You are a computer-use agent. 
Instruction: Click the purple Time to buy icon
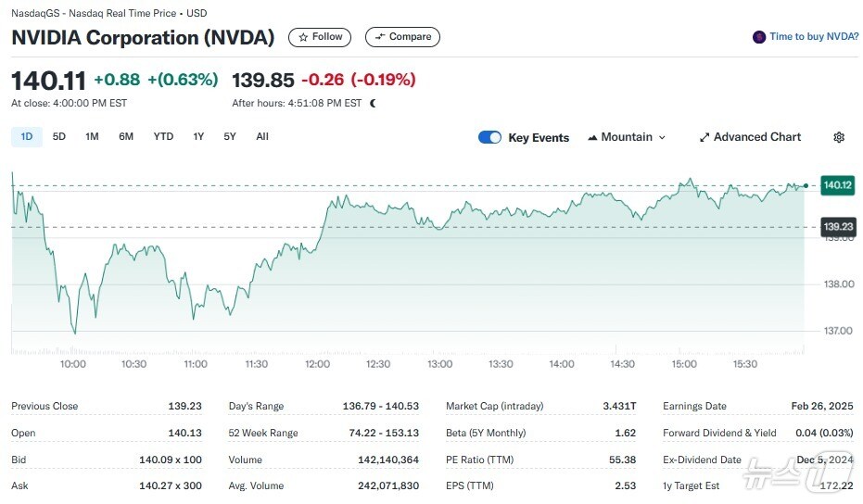click(759, 37)
